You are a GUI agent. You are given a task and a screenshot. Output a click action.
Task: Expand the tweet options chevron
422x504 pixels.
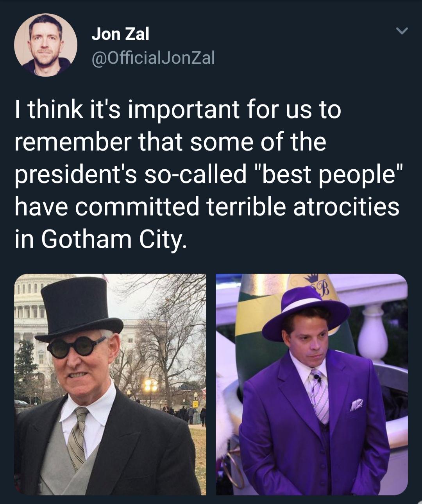click(402, 30)
